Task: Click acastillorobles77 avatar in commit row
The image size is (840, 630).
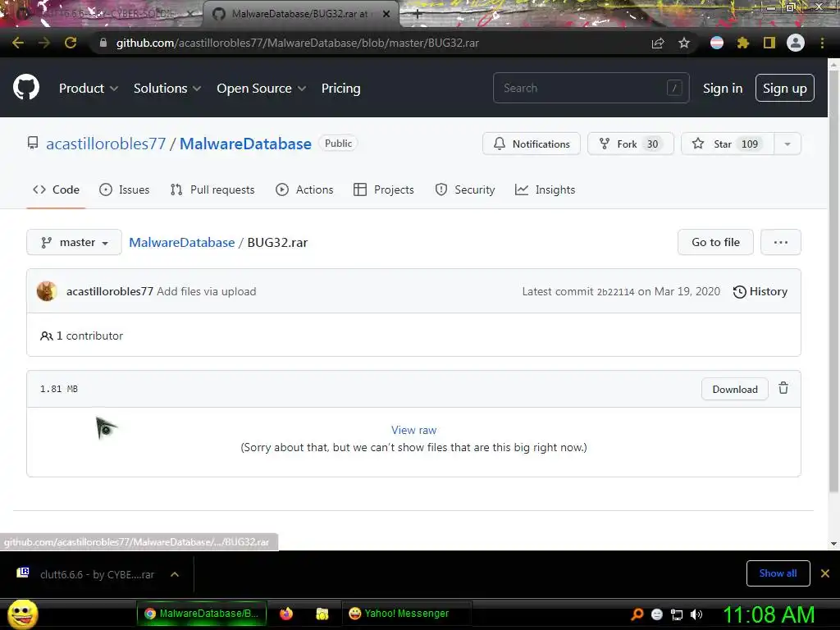Action: tap(47, 291)
